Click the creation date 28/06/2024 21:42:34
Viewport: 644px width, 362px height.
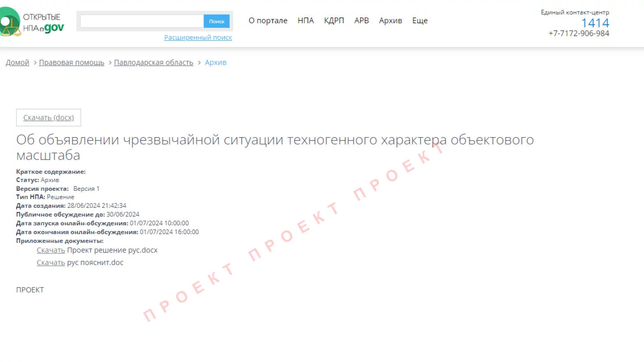click(97, 206)
